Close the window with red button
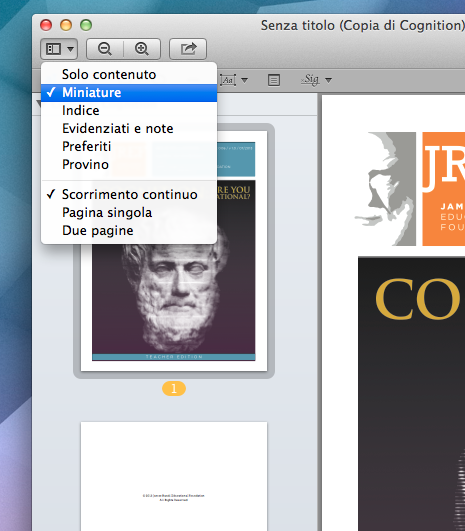 click(46, 25)
